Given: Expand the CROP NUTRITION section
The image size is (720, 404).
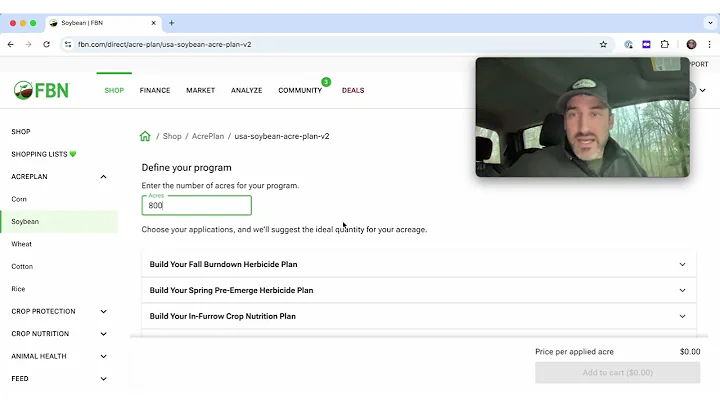Looking at the screenshot, I should pos(103,334).
